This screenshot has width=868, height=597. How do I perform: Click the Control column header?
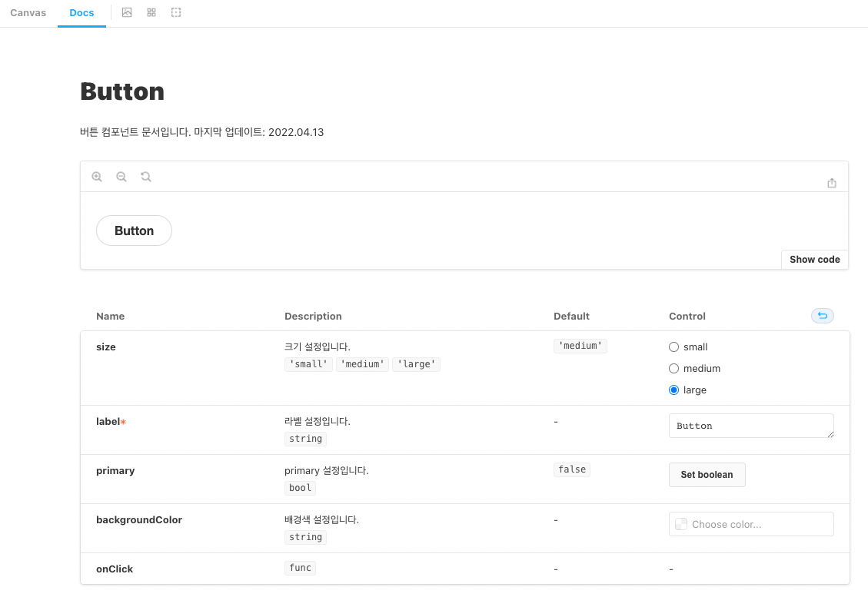[687, 316]
